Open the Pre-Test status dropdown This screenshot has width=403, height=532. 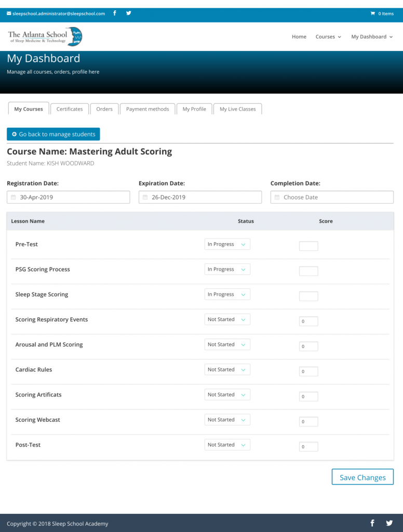(227, 244)
